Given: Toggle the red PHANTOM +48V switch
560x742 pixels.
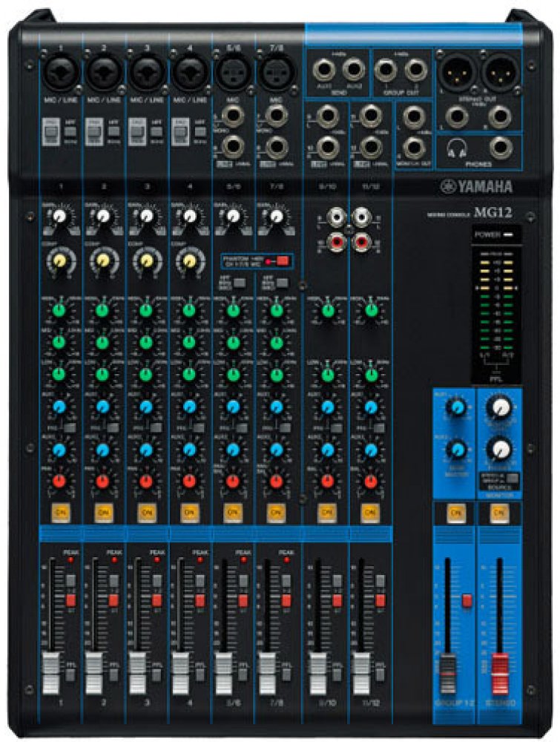Looking at the screenshot, I should 283,261.
